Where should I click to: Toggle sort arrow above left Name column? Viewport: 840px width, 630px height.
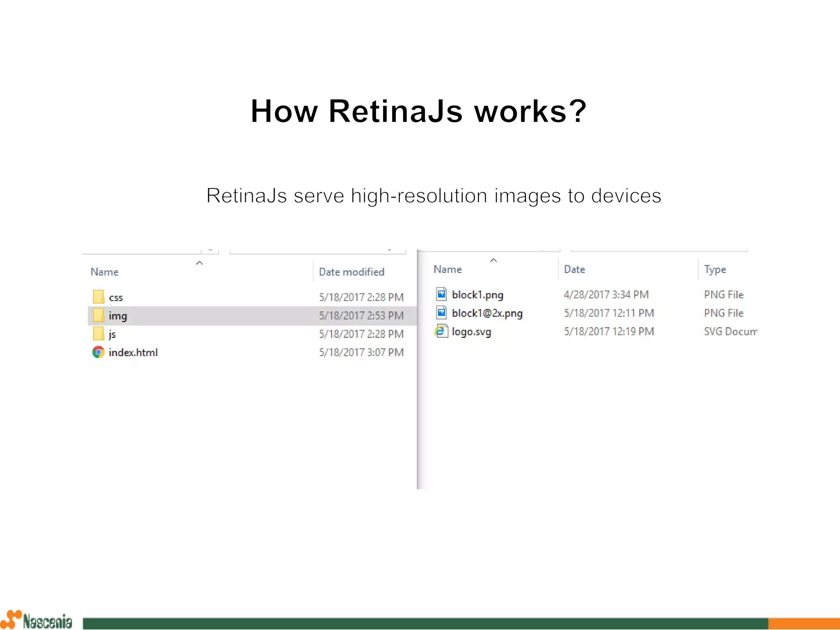pyautogui.click(x=199, y=263)
